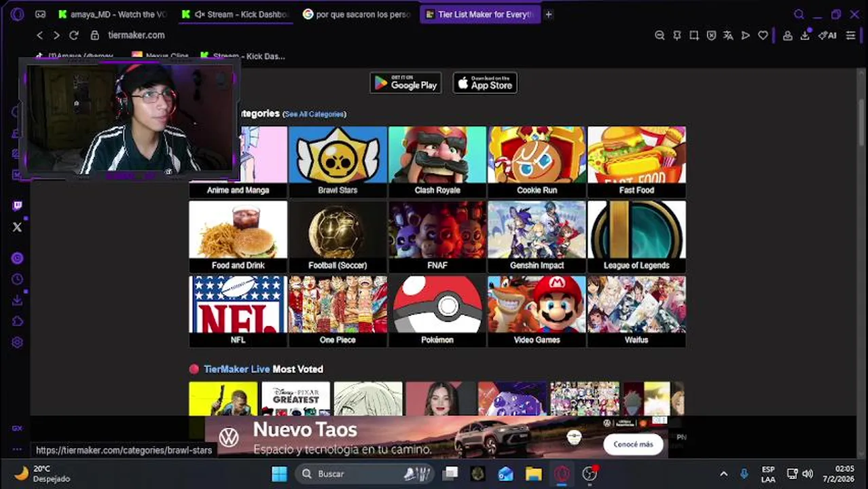The width and height of the screenshot is (868, 489).
Task: Open the One Piece category
Action: pos(338,311)
